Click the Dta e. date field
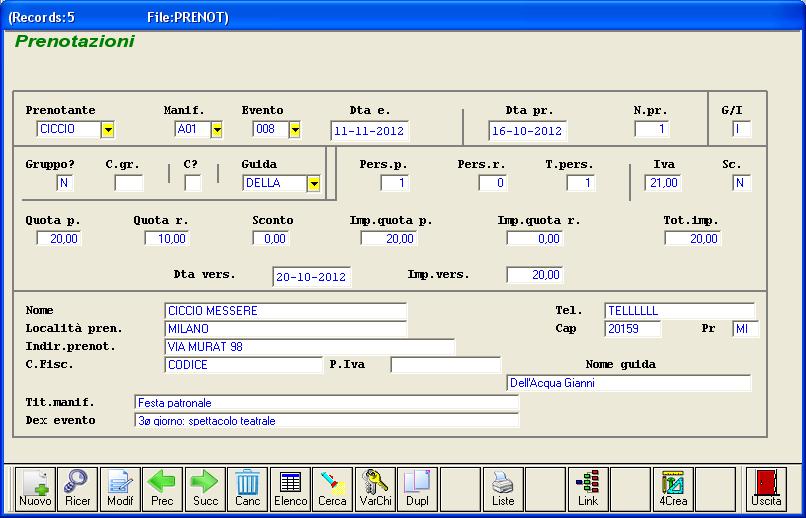This screenshot has height=518, width=806. pyautogui.click(x=370, y=131)
